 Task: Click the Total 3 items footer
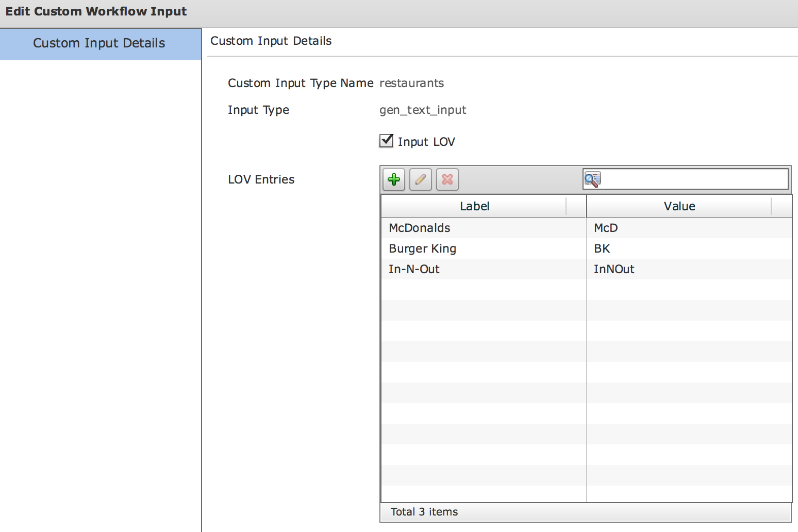(x=424, y=512)
